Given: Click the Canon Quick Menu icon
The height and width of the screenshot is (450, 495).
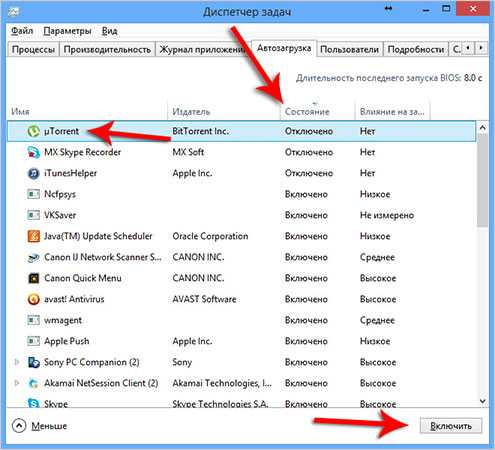Looking at the screenshot, I should [33, 278].
